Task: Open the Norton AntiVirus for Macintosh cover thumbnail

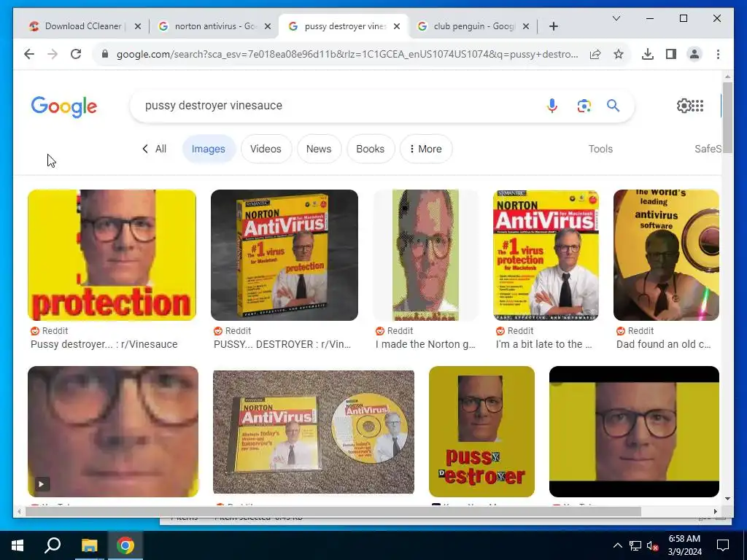Action: pyautogui.click(x=546, y=255)
